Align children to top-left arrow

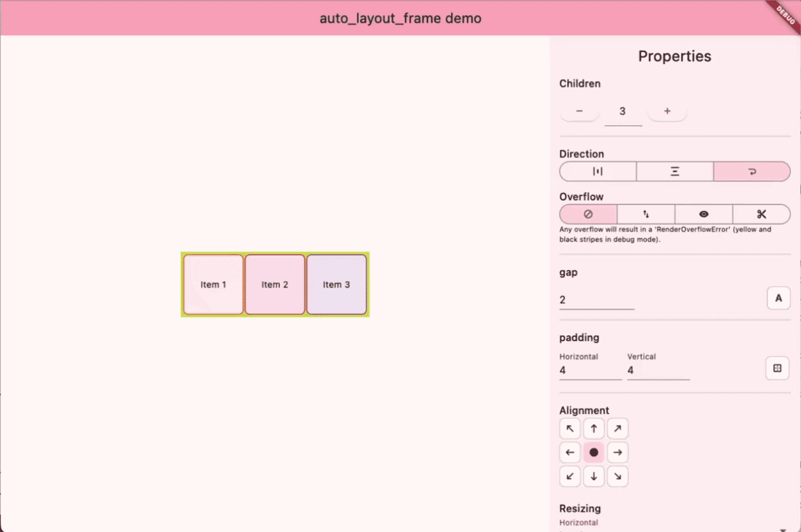pyautogui.click(x=570, y=428)
